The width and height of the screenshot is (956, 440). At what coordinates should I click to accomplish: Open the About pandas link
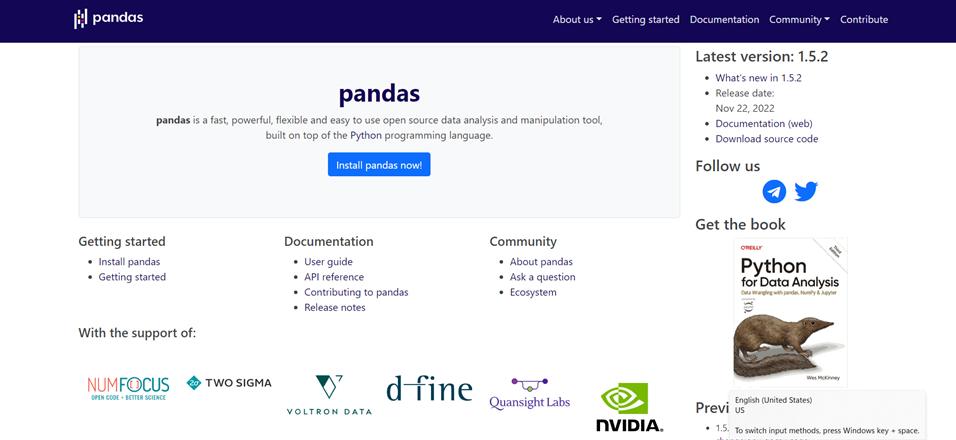[x=541, y=261]
